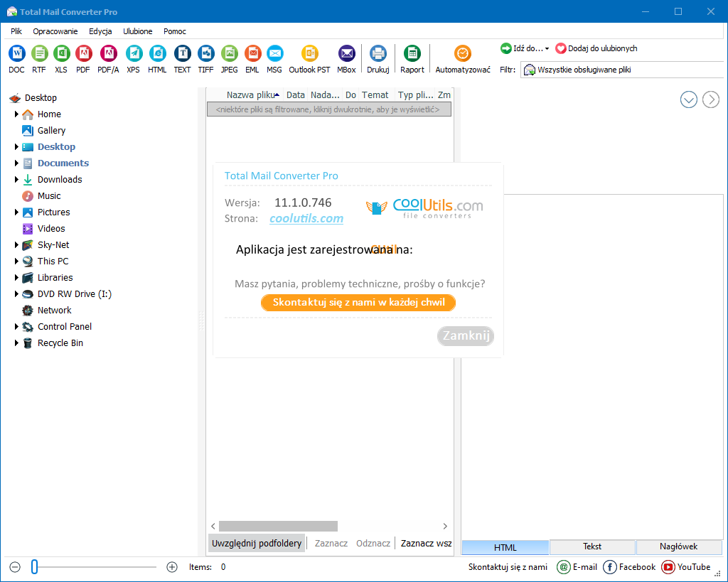This screenshot has width=728, height=582.
Task: Click the zoom slider handle
Action: (x=34, y=566)
